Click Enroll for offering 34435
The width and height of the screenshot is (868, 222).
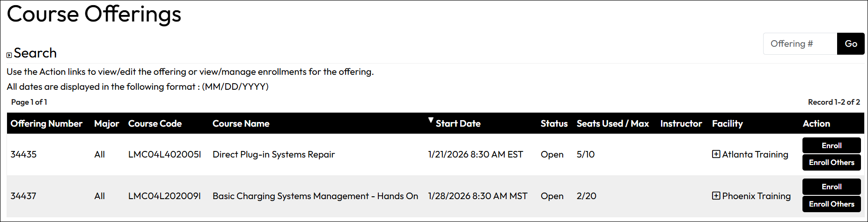[x=831, y=145]
